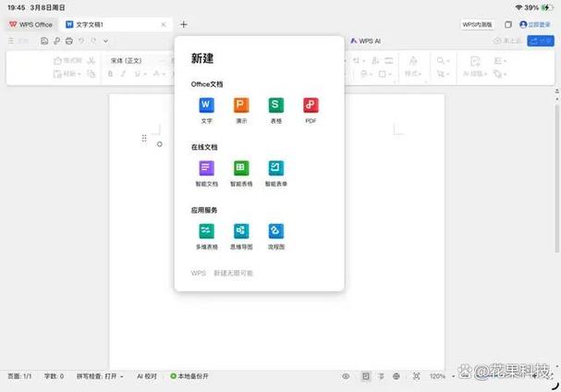Click the fit-to-screen focus icon

[x=417, y=376]
